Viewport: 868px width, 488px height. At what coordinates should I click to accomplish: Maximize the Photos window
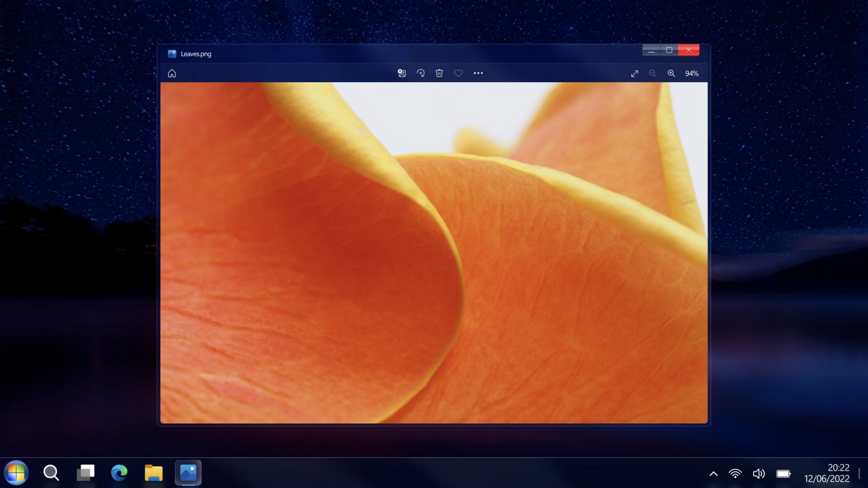[669, 50]
